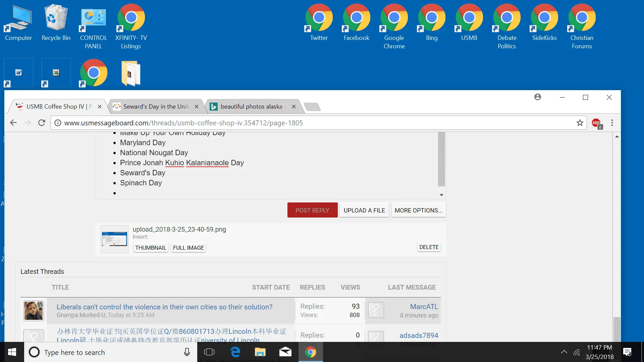The width and height of the screenshot is (644, 362).
Task: Click the AdBlock Plus extension icon
Action: tap(596, 123)
